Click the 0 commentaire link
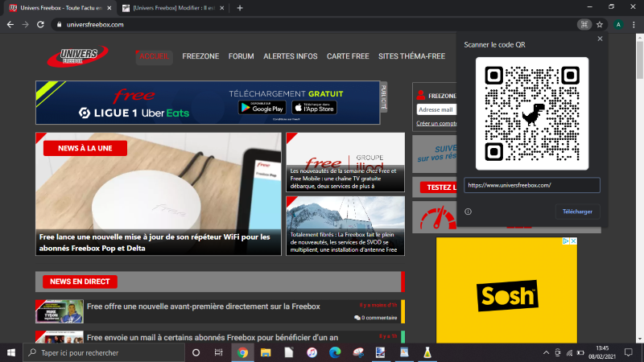The image size is (644, 362). pos(376,318)
